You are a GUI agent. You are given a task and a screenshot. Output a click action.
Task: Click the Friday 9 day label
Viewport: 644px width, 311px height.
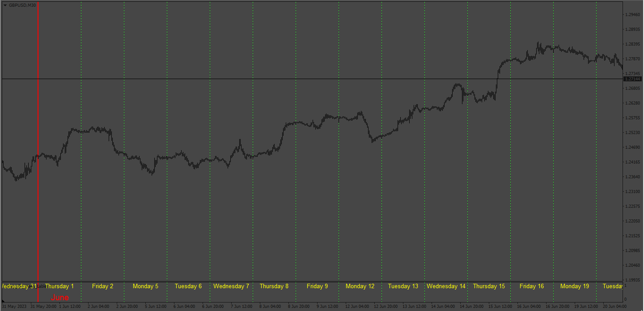click(317, 286)
